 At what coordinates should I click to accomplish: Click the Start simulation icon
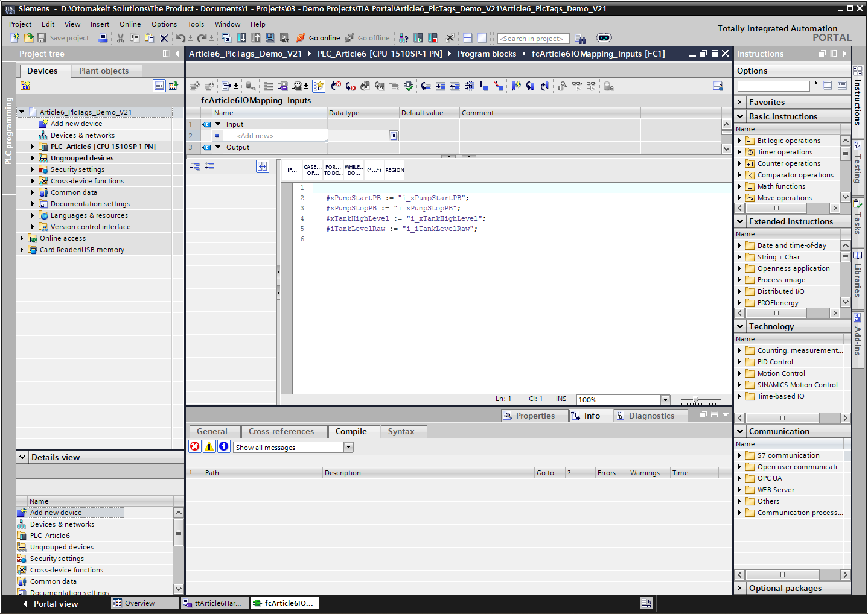[270, 37]
